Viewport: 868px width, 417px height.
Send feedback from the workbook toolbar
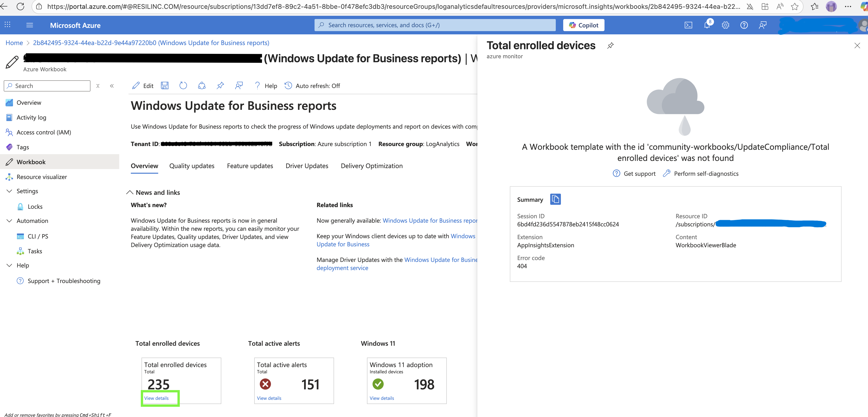[x=239, y=85]
